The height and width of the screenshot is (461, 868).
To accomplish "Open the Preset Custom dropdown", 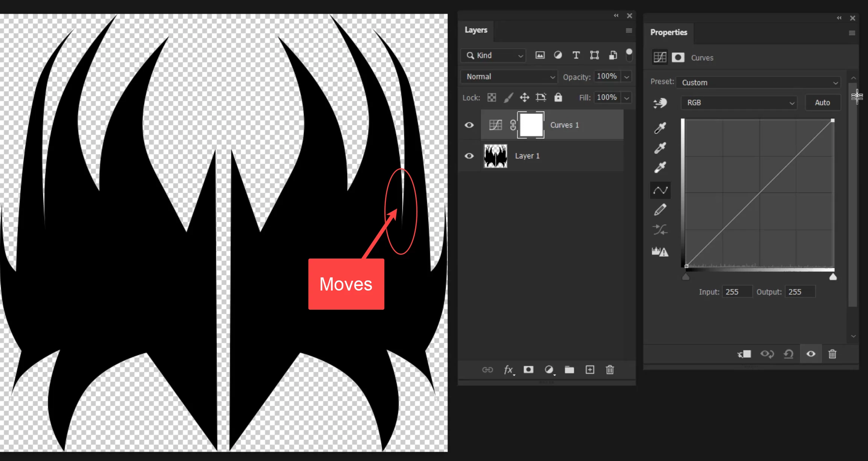I will coord(759,82).
